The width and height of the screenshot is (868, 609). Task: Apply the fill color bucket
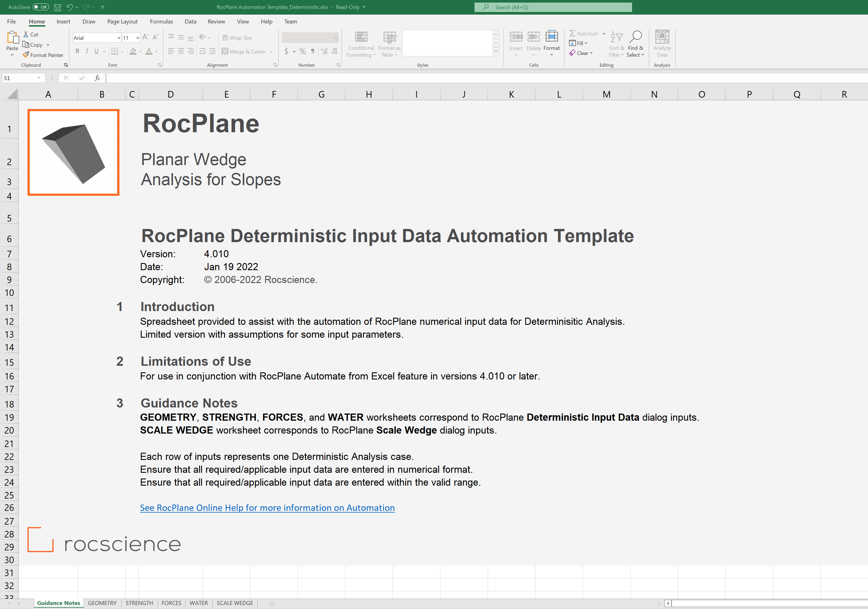(x=133, y=51)
